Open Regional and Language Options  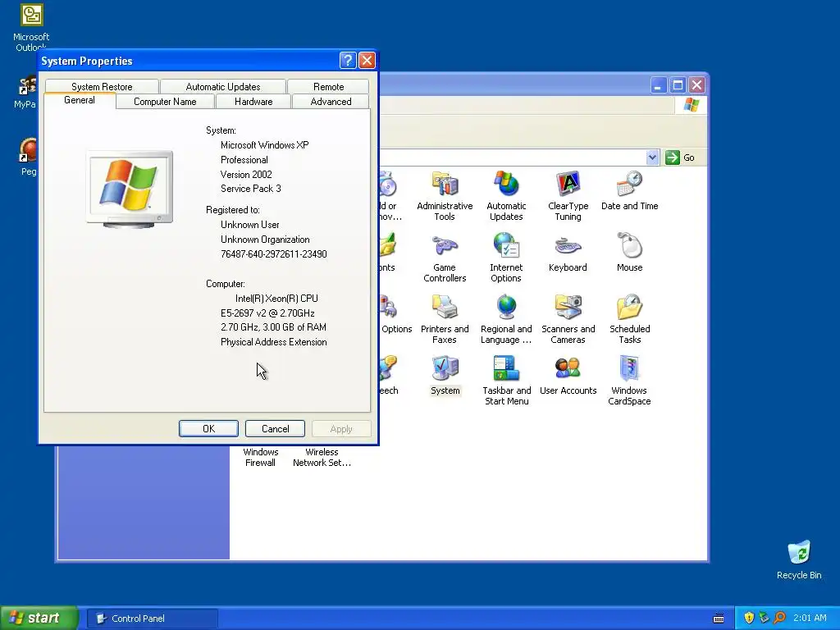pyautogui.click(x=506, y=319)
